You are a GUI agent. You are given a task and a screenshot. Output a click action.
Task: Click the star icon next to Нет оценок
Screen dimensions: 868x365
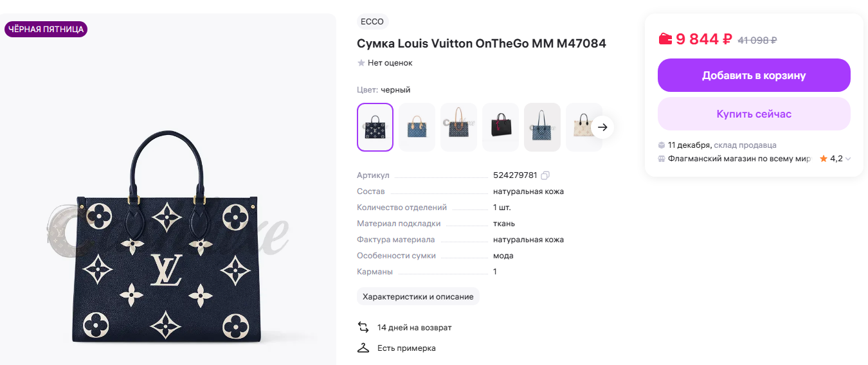[x=361, y=63]
